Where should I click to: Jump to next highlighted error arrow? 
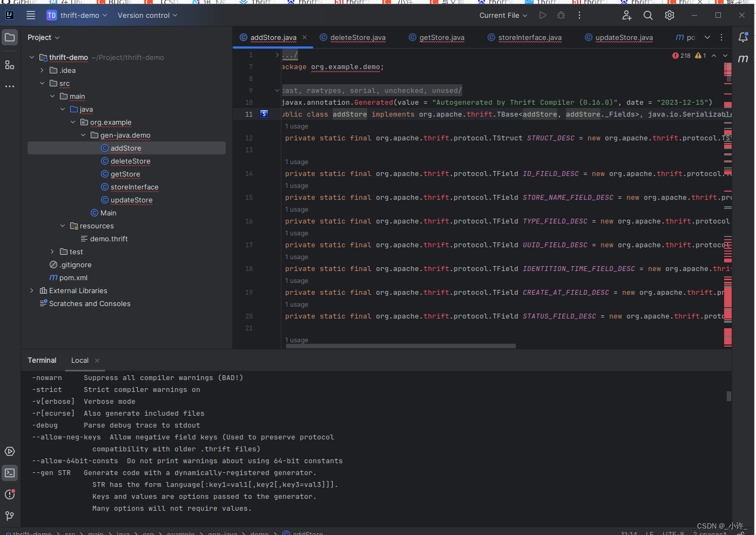[x=725, y=56]
